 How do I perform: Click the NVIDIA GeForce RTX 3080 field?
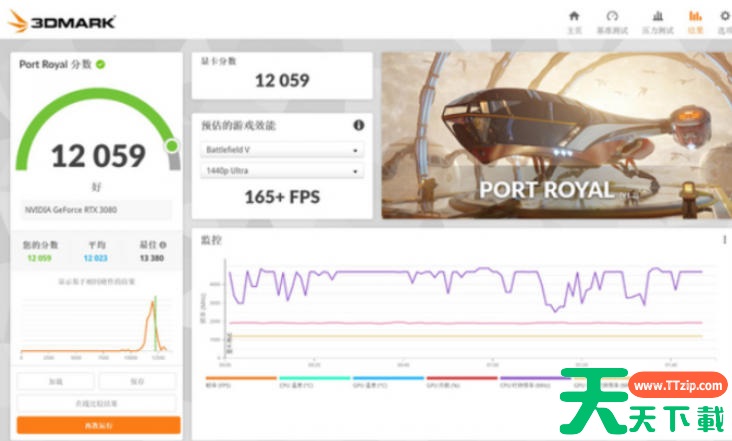(96, 210)
